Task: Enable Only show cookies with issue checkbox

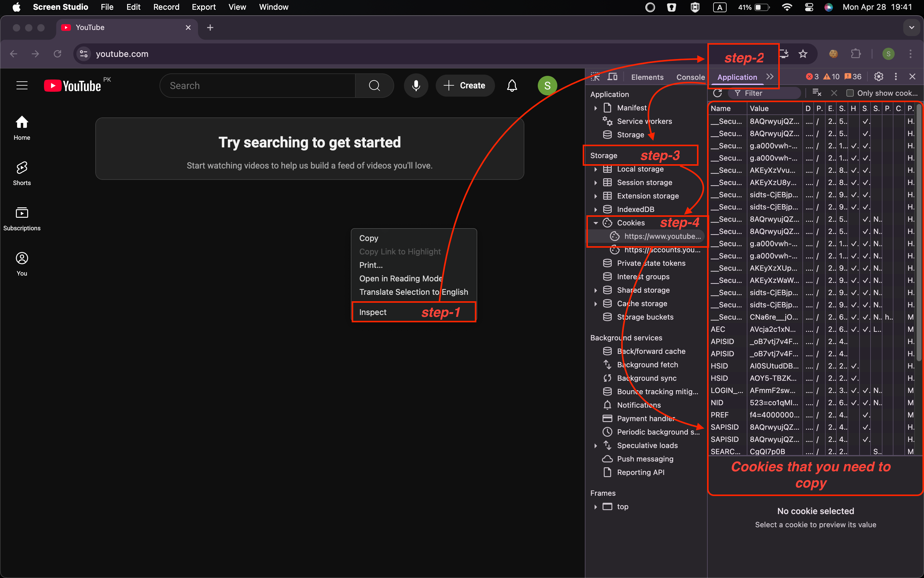Action: click(x=850, y=93)
